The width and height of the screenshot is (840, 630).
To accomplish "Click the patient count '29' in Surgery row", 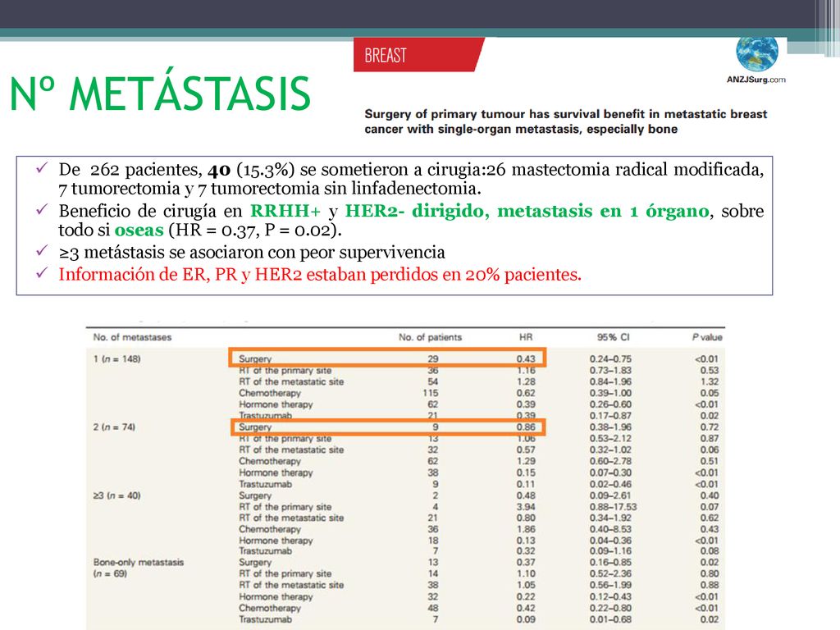I will (x=433, y=359).
